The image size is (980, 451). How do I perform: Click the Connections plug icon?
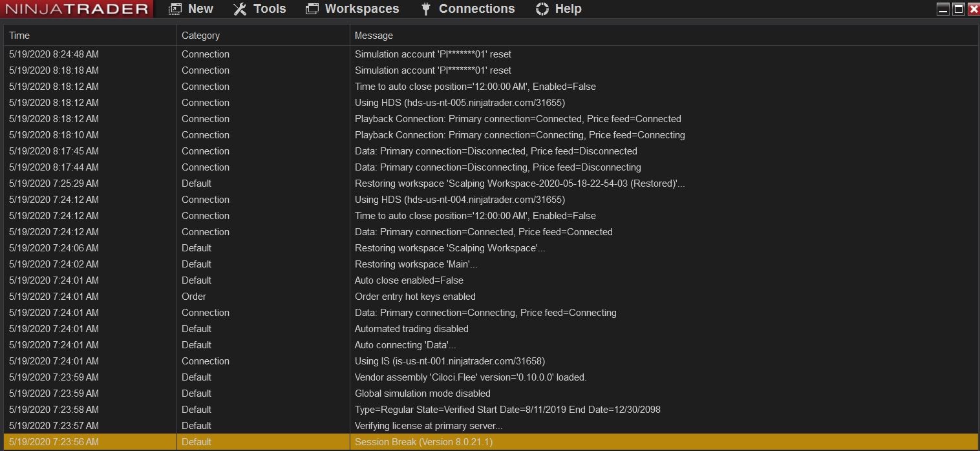tap(425, 9)
